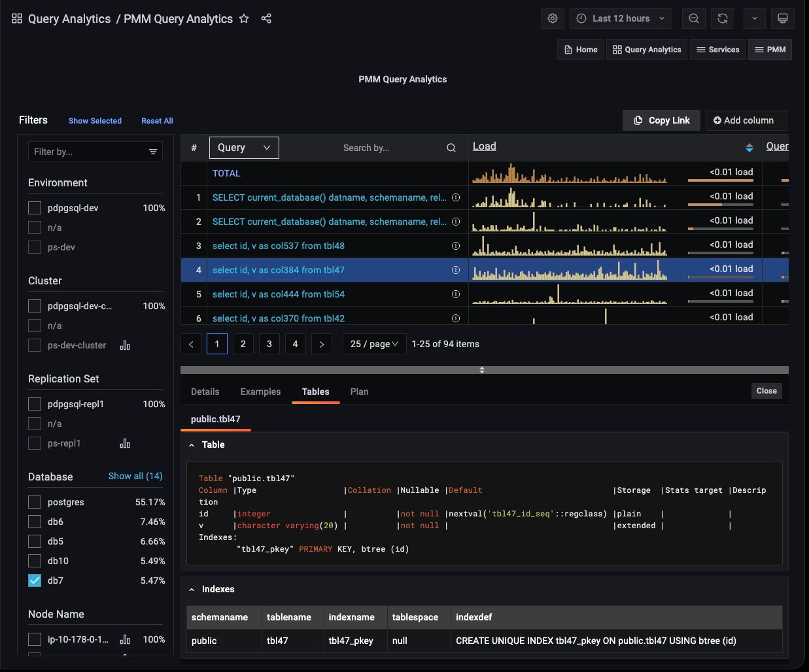Click the zoom out time range icon

click(694, 18)
